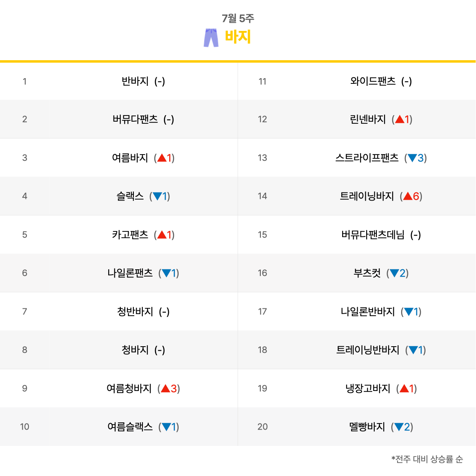The height and width of the screenshot is (476, 476).
Task: Open the 버뮤다팬츠 keyword at rank 2
Action: 135,119
